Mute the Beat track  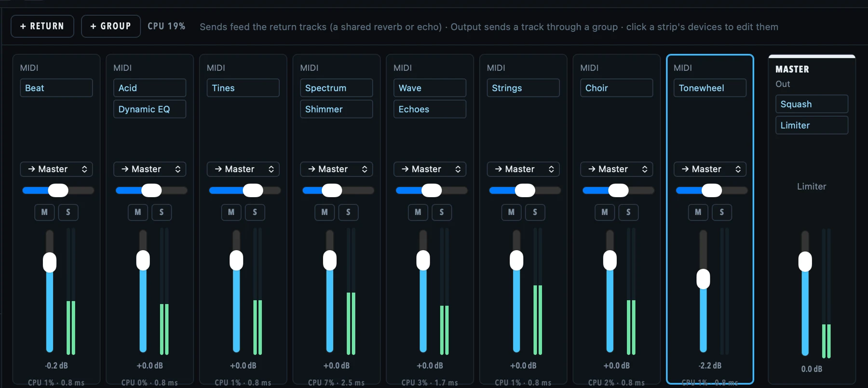pos(44,212)
